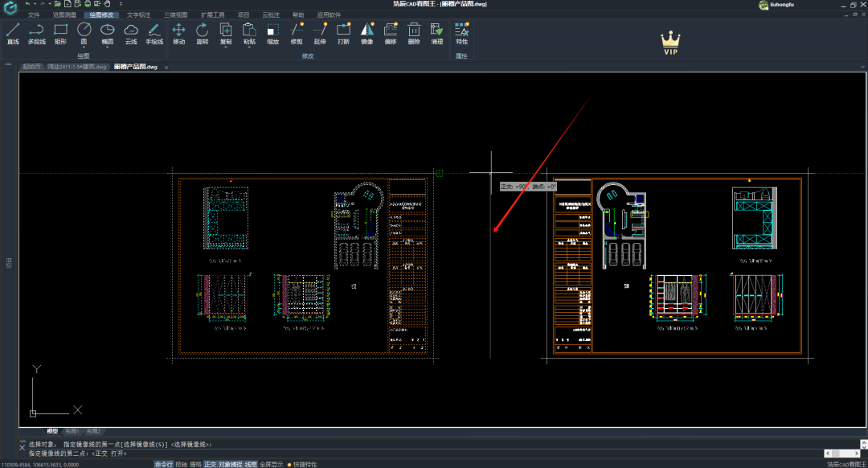Switch to the 扩展工具 ribbon tab
868x468 pixels.
pyautogui.click(x=212, y=15)
